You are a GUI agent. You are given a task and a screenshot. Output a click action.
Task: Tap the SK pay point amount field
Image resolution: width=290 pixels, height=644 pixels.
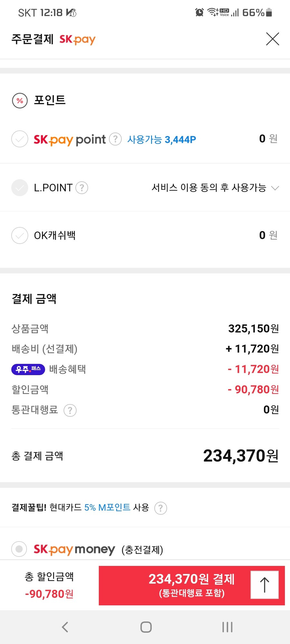(268, 138)
